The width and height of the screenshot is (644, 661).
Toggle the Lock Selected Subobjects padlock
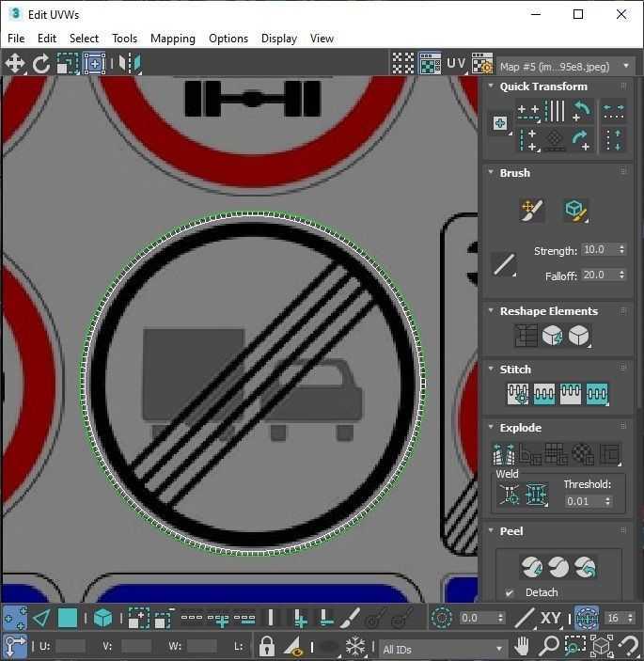[266, 645]
